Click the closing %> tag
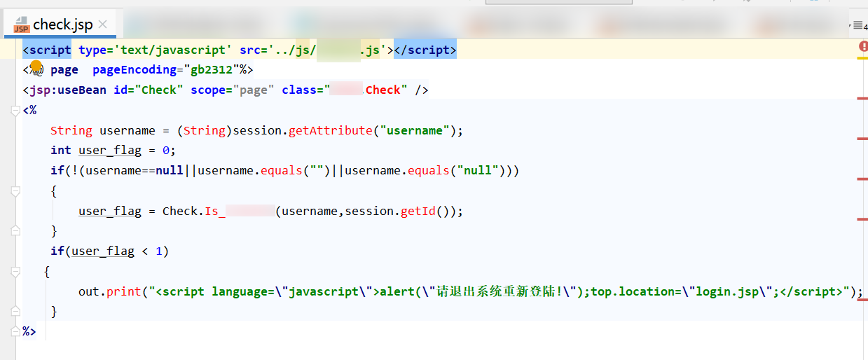The height and width of the screenshot is (360, 868). pos(29,331)
